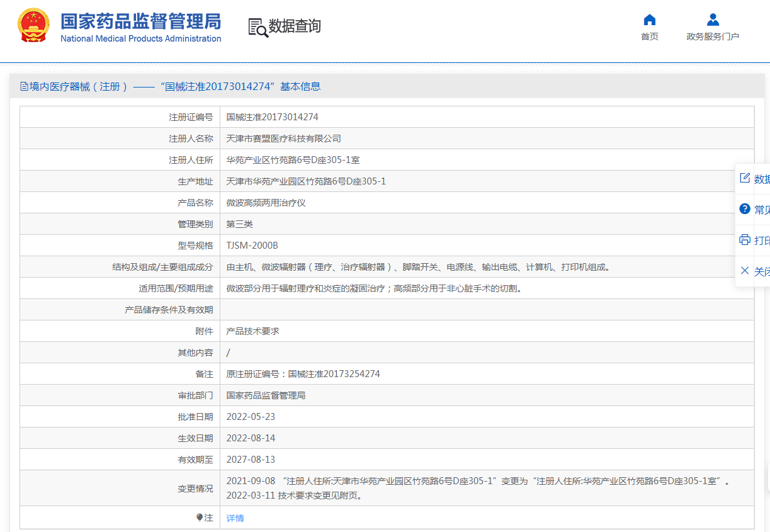Viewport: 770px width, 532px height.
Task: Click the national emblem logo
Action: point(34,26)
